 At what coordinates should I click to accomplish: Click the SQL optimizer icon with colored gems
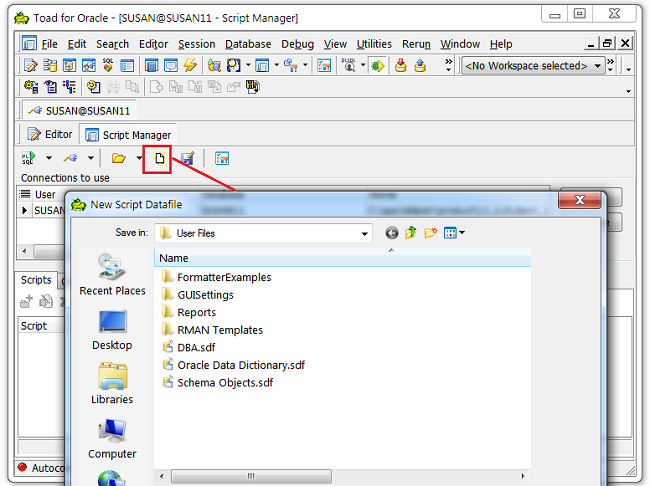click(108, 66)
